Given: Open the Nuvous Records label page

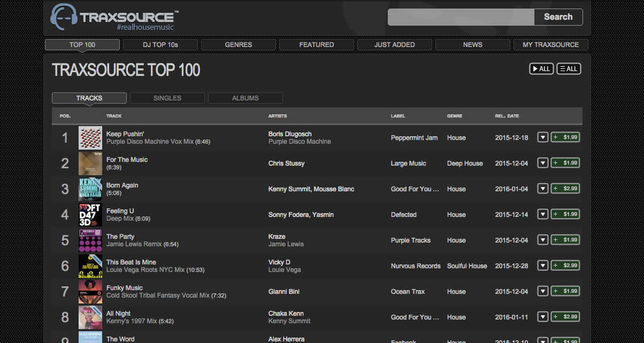Looking at the screenshot, I should pyautogui.click(x=416, y=266).
